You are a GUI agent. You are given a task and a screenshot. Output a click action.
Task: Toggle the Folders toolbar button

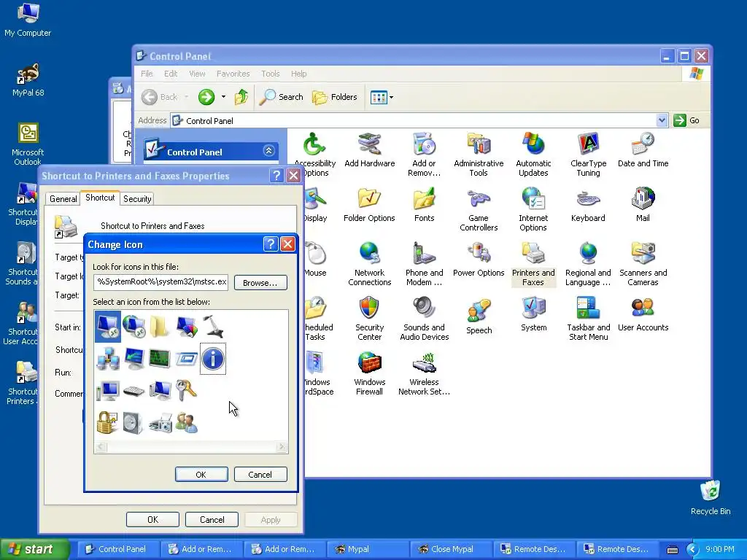click(x=334, y=97)
